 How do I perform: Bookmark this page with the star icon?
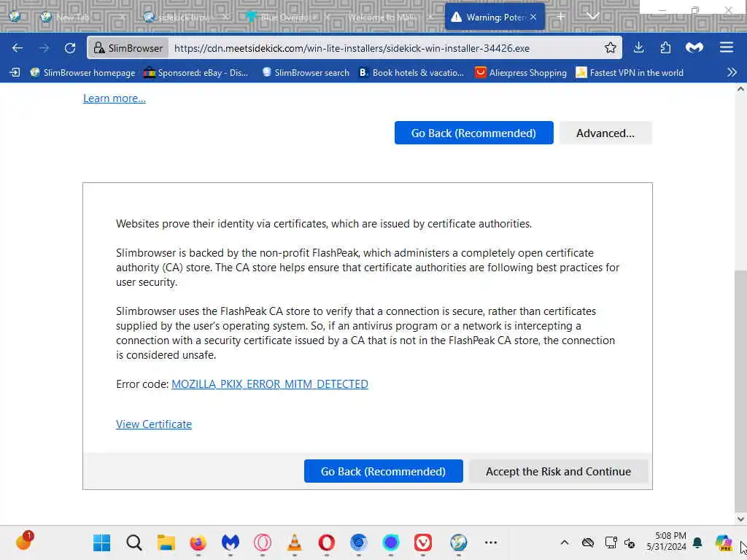coord(610,47)
